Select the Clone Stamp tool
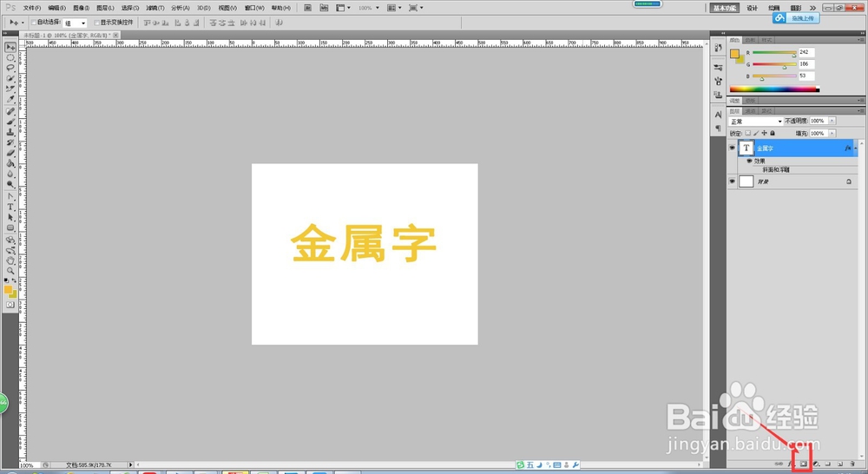868x474 pixels. [10, 132]
